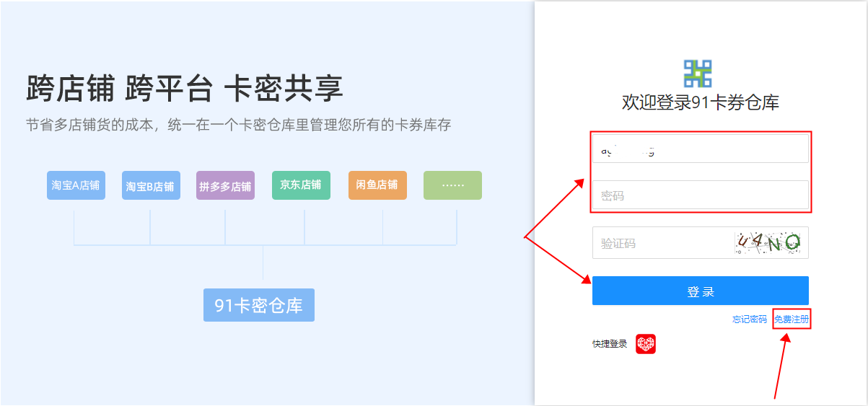
Task: Click the heading 跨店铺 跨平台 卡密共享
Action: [x=185, y=89]
